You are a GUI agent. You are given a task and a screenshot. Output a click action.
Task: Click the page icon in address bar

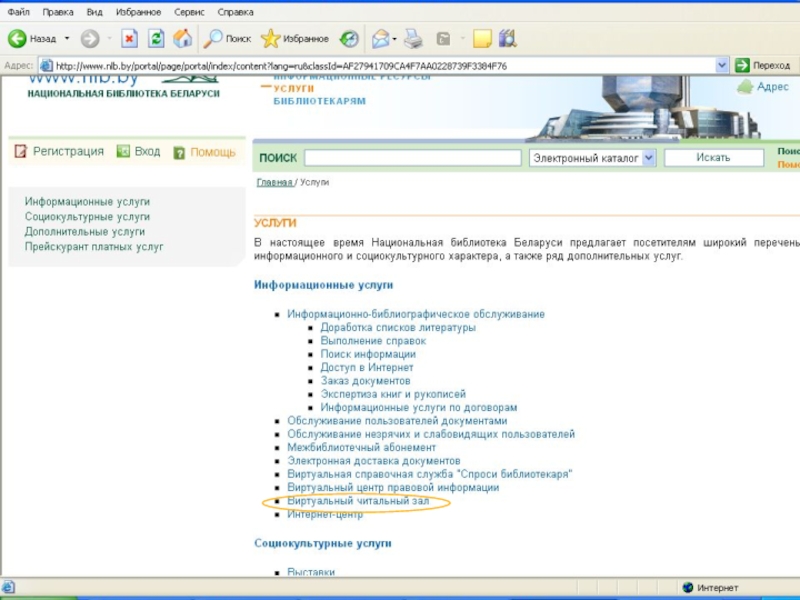click(46, 66)
